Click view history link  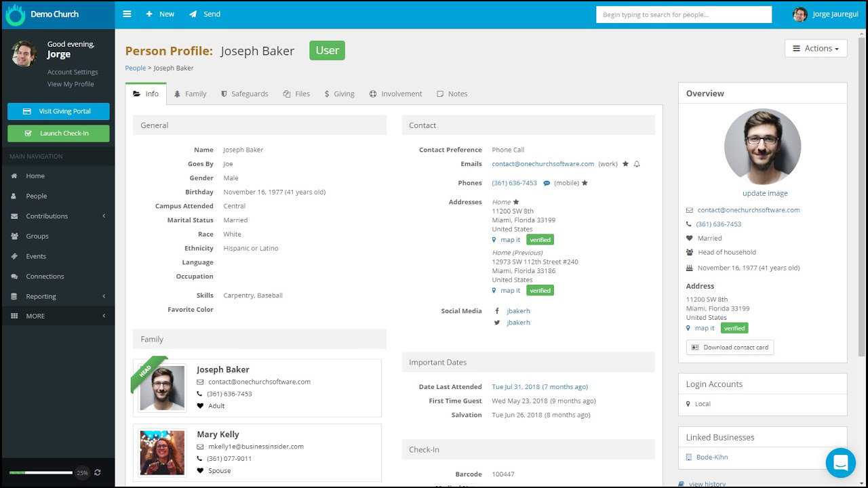tap(707, 484)
